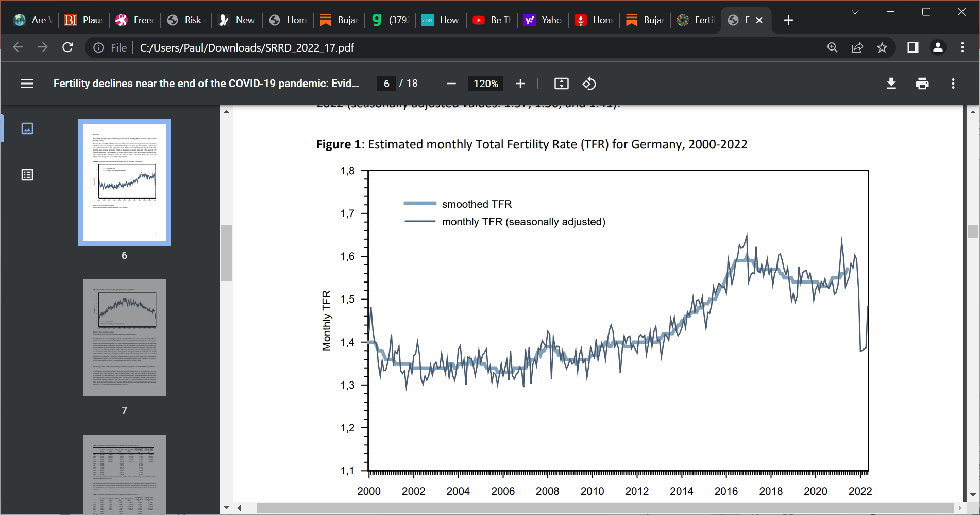Open tab search dropdown chevron
The height and width of the screenshot is (515, 980).
coord(855,12)
